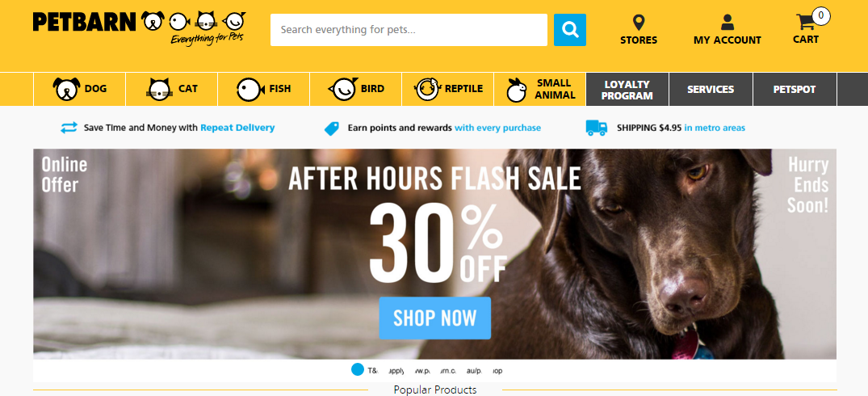Image resolution: width=868 pixels, height=396 pixels.
Task: Click the blue magnifier search button
Action: click(569, 30)
